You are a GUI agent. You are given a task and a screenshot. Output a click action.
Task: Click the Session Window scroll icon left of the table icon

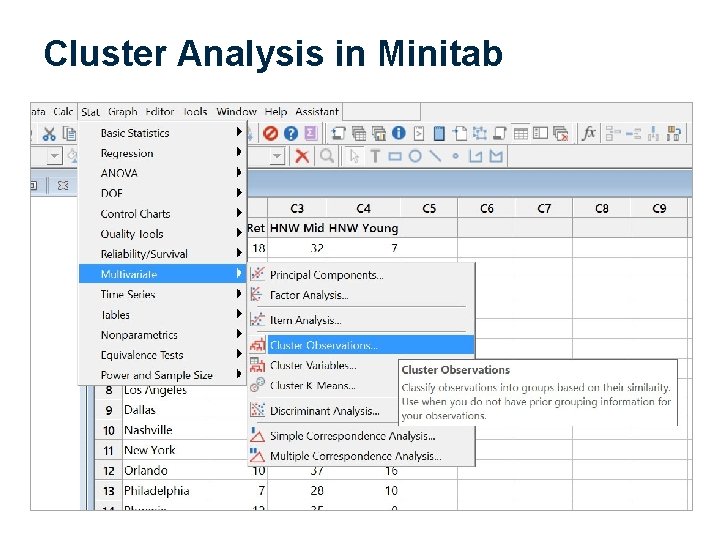click(x=500, y=134)
